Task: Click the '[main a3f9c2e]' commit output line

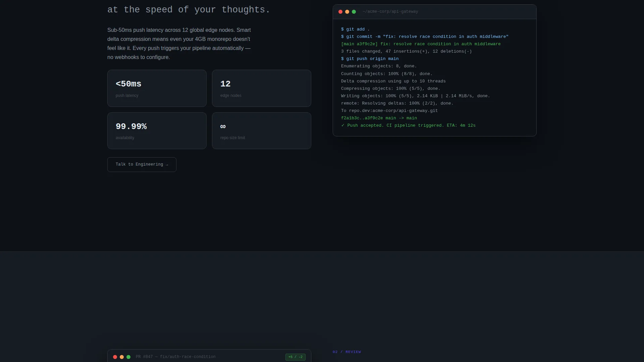Action: coord(421,44)
